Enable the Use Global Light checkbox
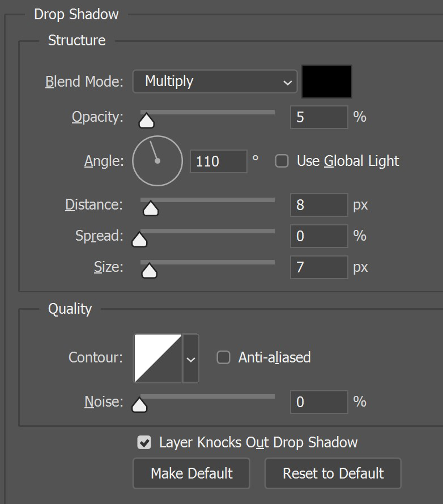The width and height of the screenshot is (443, 504). [x=282, y=161]
